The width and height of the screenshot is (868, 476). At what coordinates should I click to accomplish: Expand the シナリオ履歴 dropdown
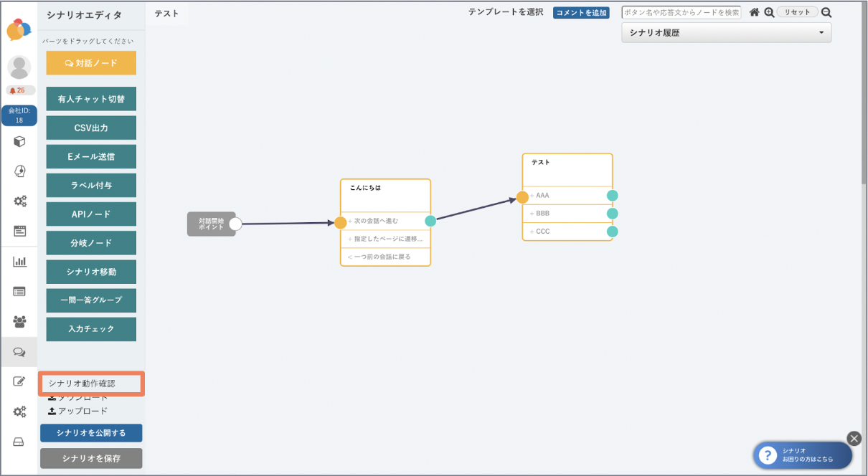tap(726, 33)
